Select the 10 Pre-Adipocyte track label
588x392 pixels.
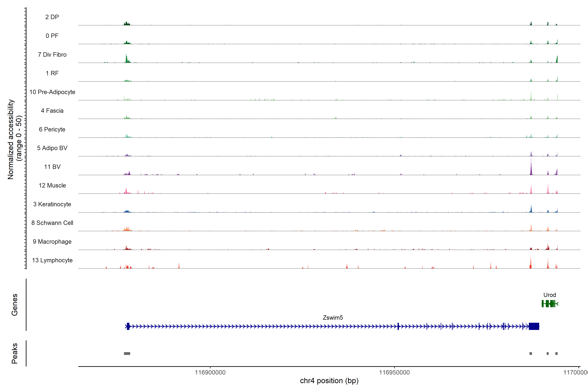[52, 92]
